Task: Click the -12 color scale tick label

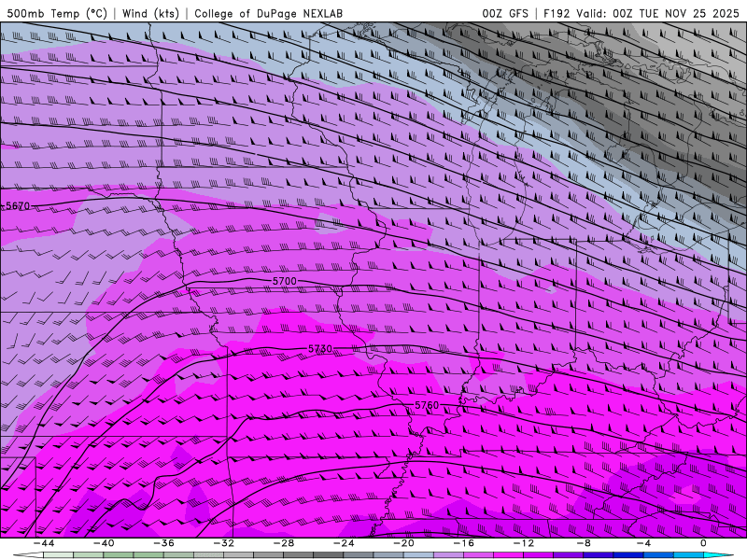Action: [524, 543]
